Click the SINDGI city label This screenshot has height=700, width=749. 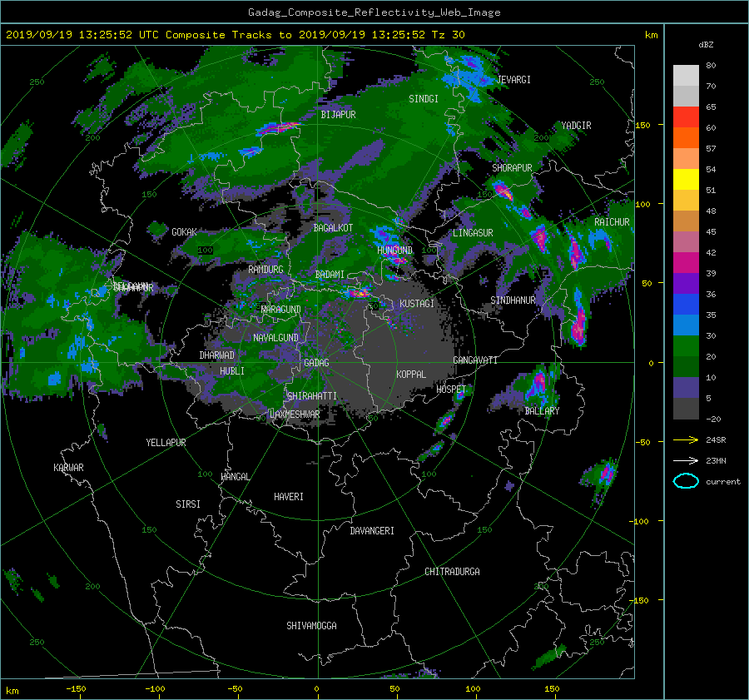[424, 99]
